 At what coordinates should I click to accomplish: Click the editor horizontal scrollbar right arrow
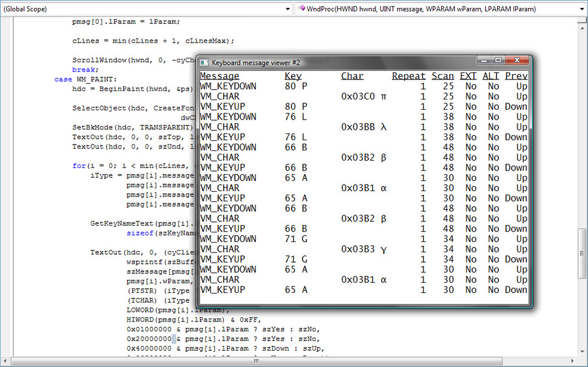pyautogui.click(x=573, y=360)
